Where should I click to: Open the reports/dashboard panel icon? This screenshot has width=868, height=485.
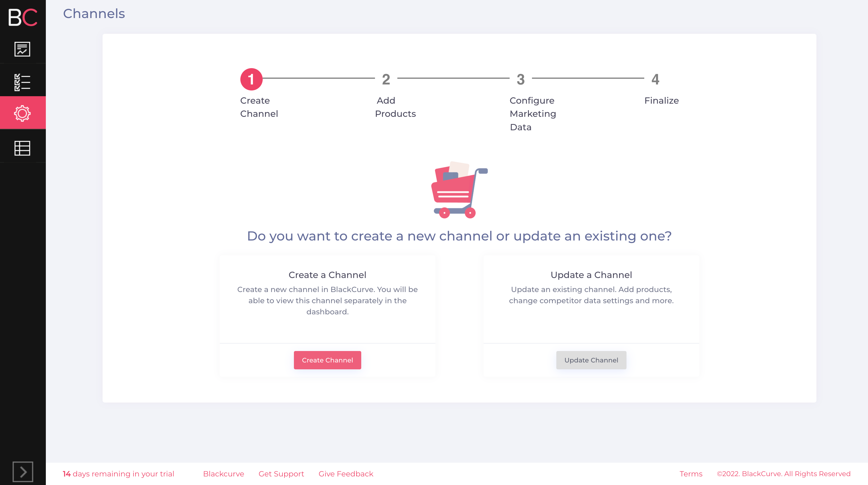coord(23,49)
